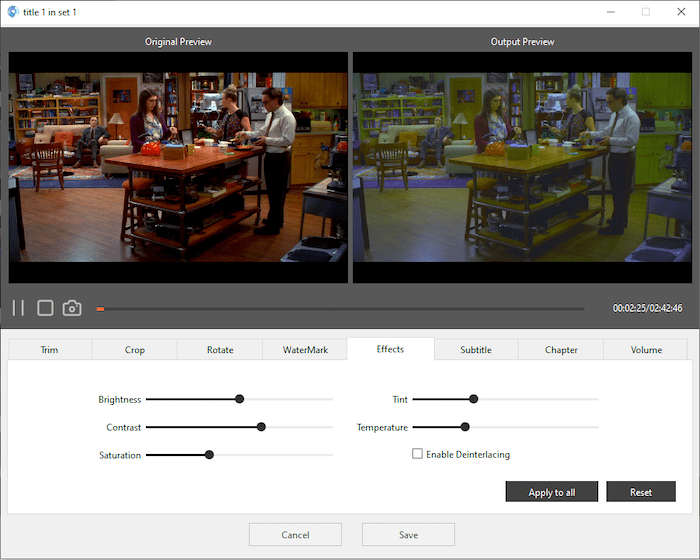Click the Contrast slider handle
Screen dimensions: 700x560
click(x=261, y=427)
